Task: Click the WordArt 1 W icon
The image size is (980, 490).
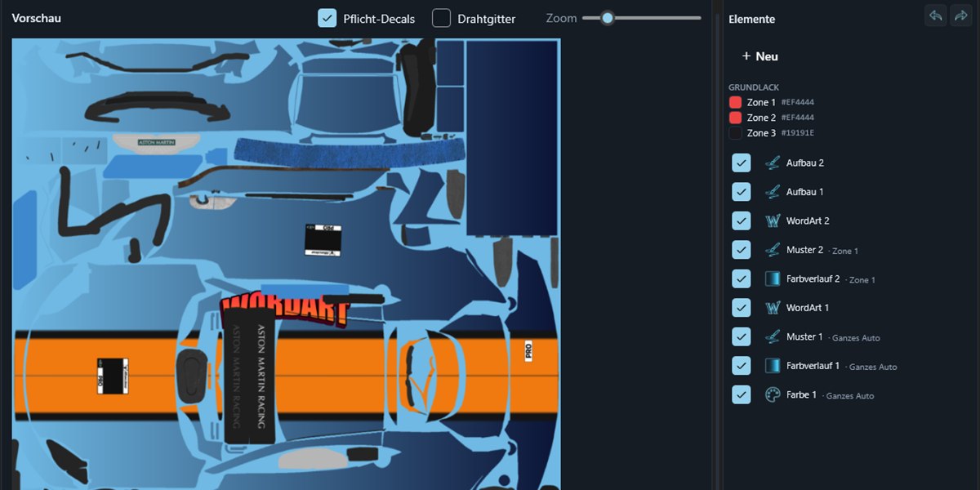Action: (773, 308)
